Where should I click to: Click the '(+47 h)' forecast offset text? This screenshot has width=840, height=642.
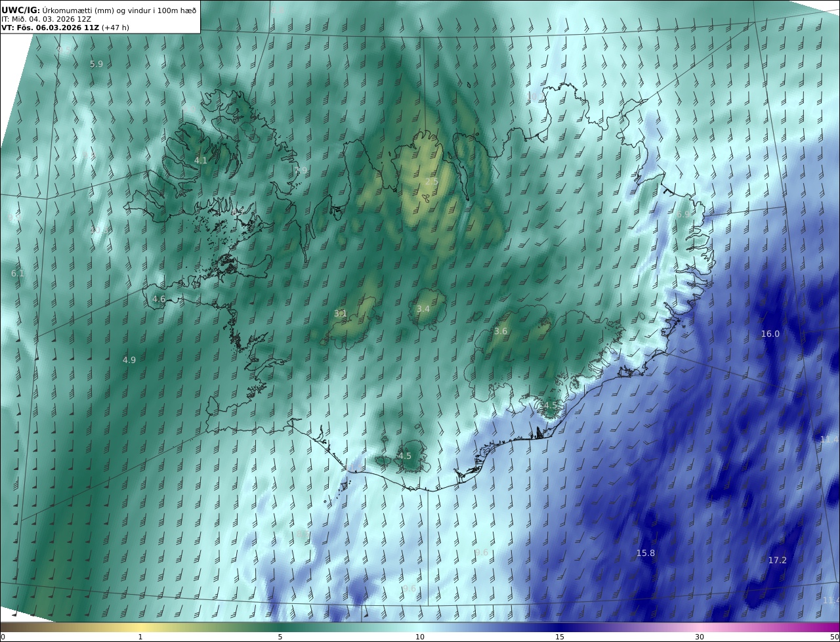[115, 28]
